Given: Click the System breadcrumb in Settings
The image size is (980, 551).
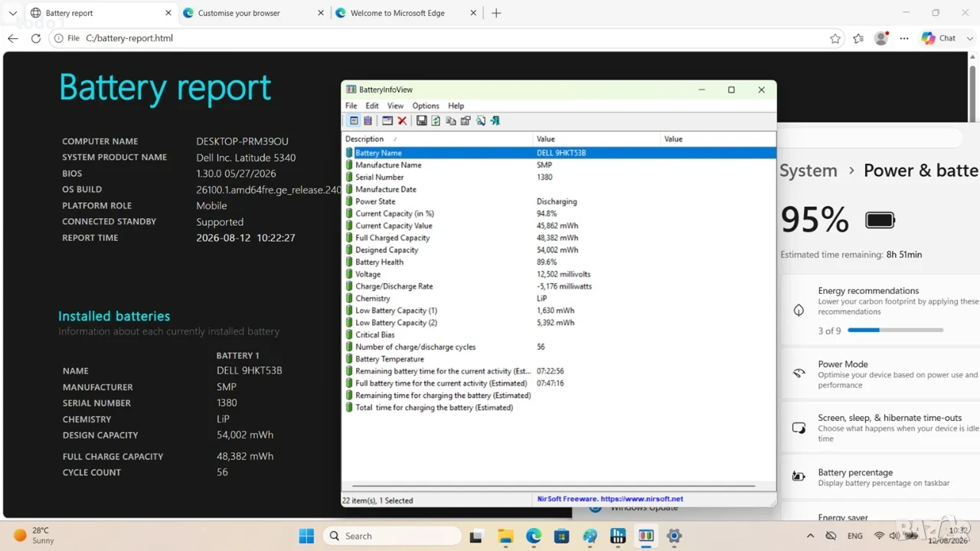Looking at the screenshot, I should [x=808, y=171].
